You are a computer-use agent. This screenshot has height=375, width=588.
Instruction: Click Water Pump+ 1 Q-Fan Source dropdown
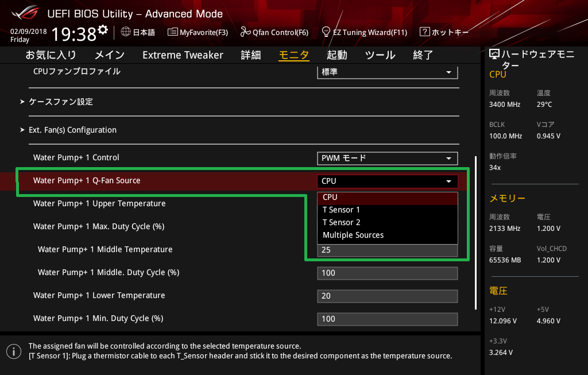[x=388, y=181]
